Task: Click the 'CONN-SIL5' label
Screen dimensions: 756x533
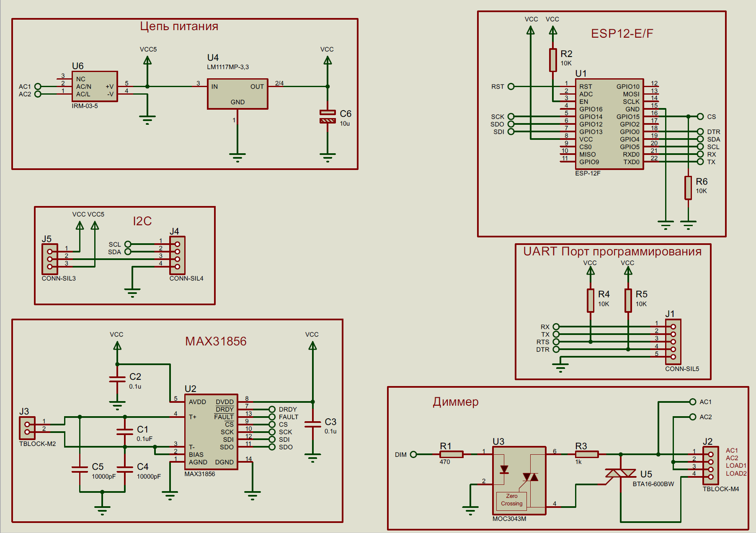Action: [x=682, y=369]
